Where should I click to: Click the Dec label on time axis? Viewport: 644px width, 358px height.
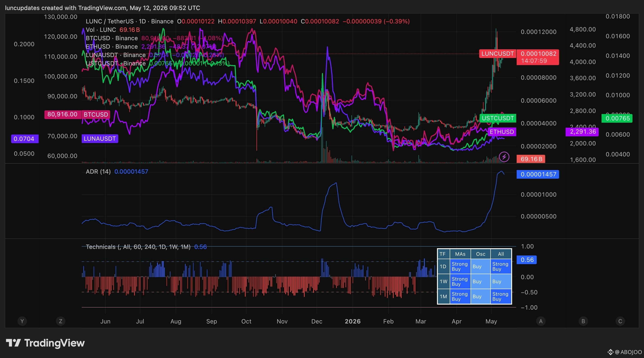click(317, 321)
